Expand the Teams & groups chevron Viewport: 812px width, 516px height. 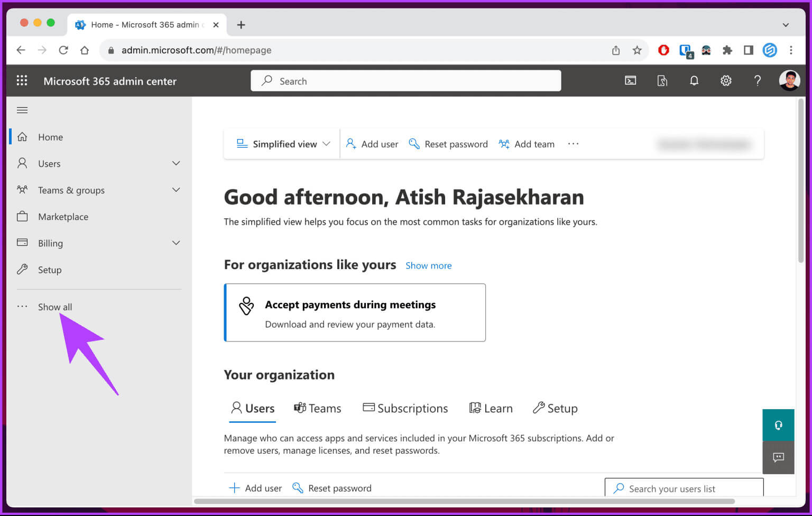coord(176,190)
